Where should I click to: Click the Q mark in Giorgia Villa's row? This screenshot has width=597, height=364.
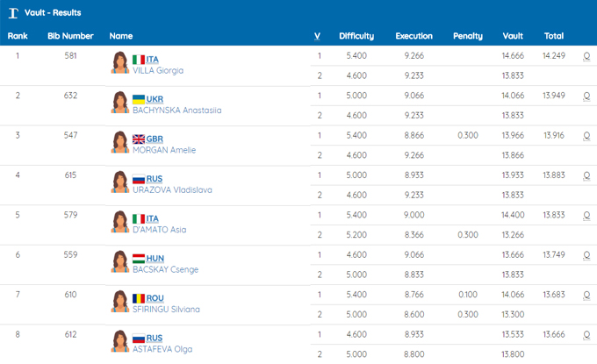tap(586, 55)
